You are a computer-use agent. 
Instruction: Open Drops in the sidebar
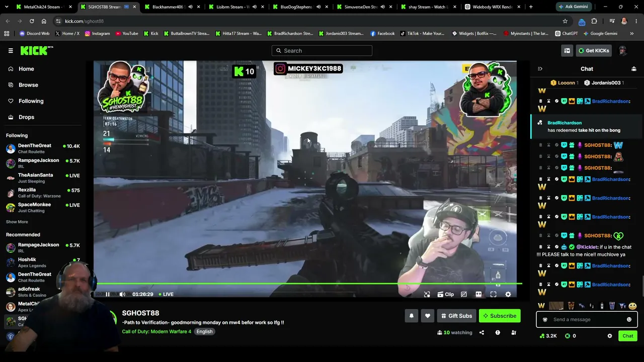pyautogui.click(x=26, y=117)
